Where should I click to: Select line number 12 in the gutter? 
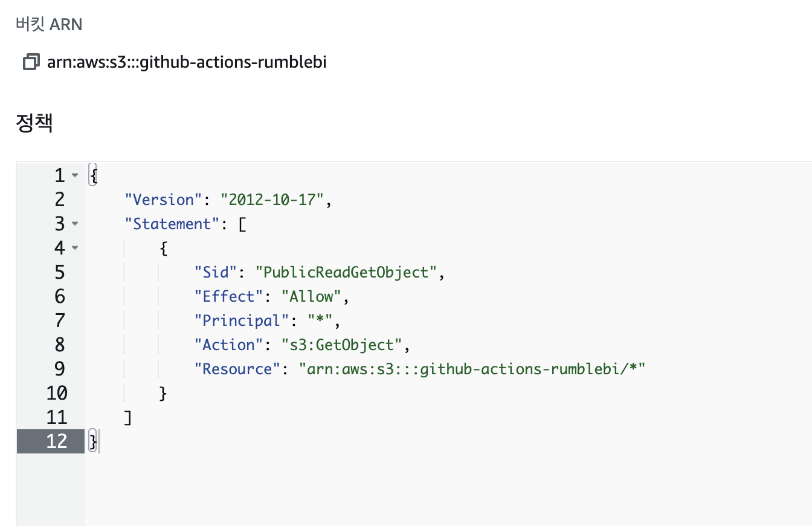56,441
